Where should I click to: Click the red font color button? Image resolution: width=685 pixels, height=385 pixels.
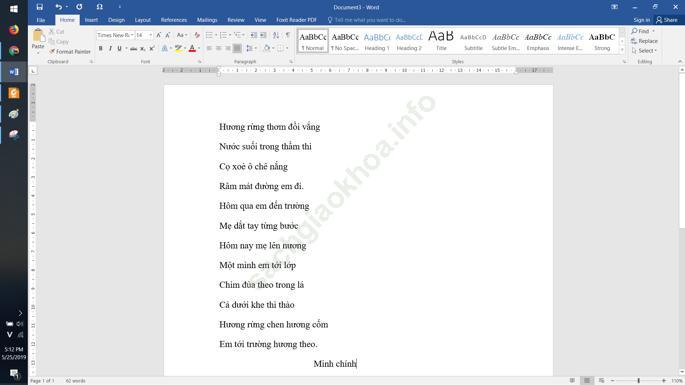(x=192, y=49)
